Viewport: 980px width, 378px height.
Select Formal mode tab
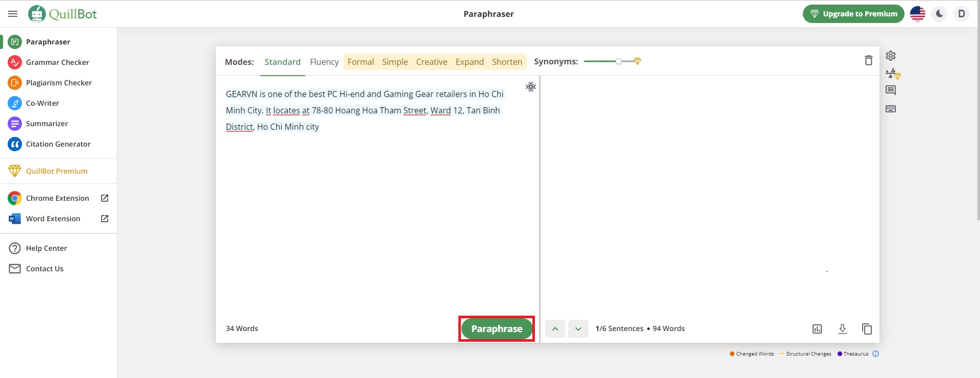pyautogui.click(x=361, y=62)
